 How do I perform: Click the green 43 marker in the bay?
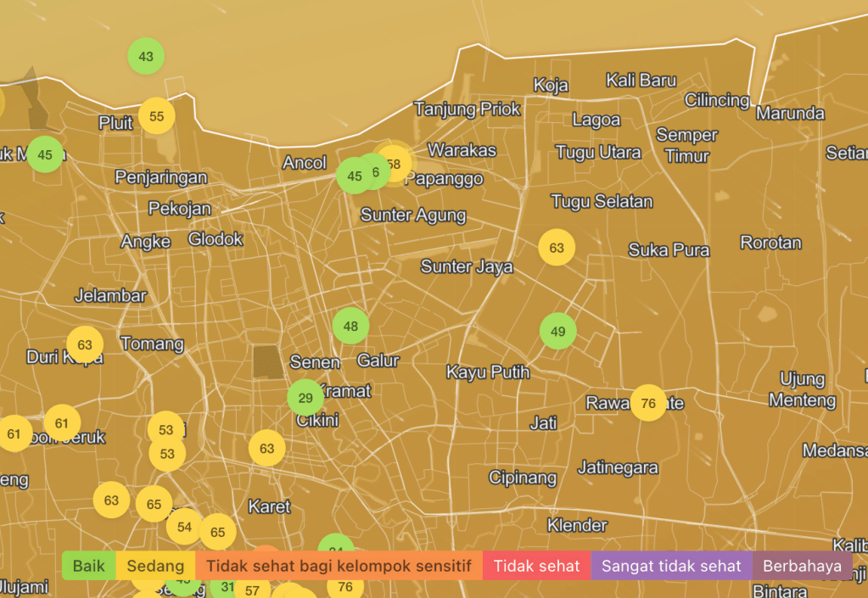click(x=146, y=57)
